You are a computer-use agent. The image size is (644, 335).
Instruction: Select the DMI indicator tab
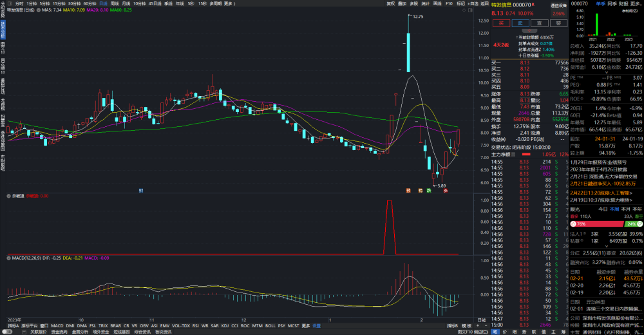pyautogui.click(x=70, y=325)
